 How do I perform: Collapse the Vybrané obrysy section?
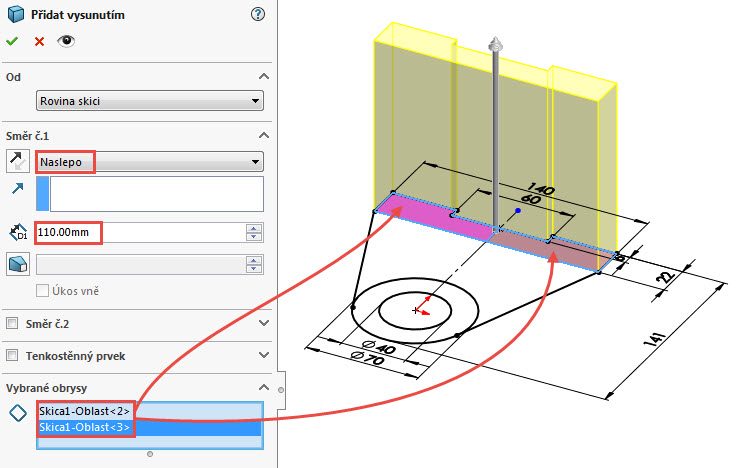point(264,387)
